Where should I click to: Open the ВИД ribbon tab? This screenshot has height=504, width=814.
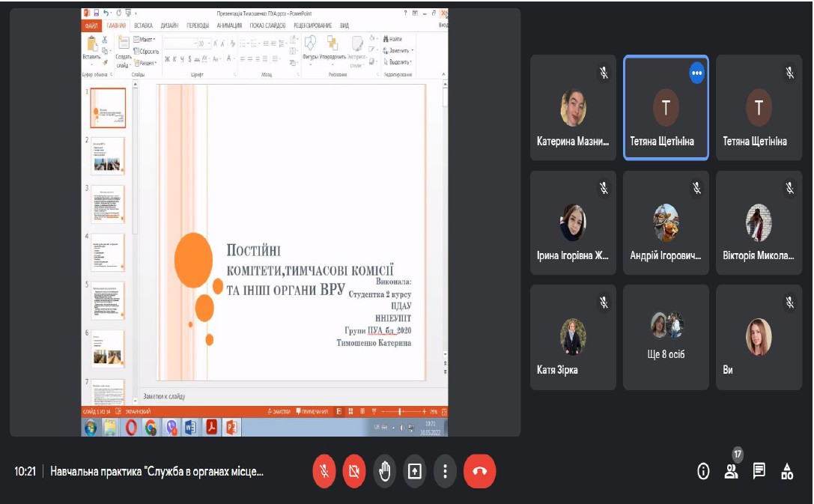[344, 25]
